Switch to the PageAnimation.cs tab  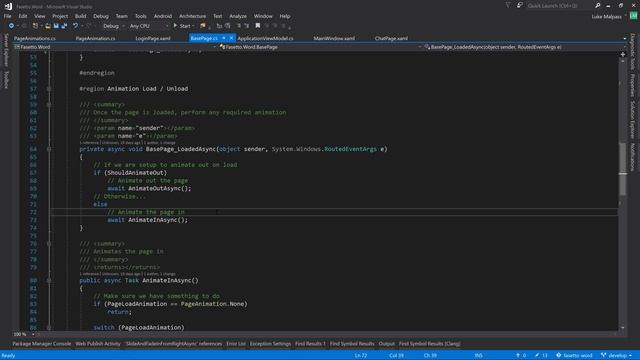point(96,38)
